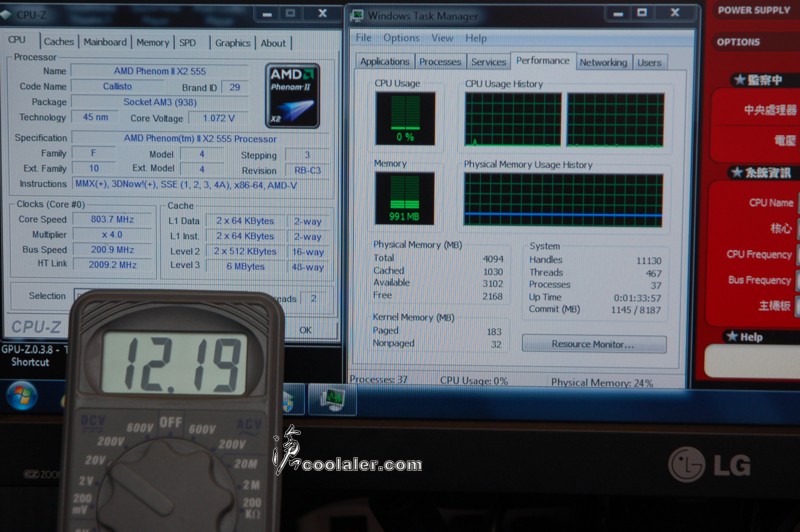Click the Revision value RB-C3

pos(308,170)
